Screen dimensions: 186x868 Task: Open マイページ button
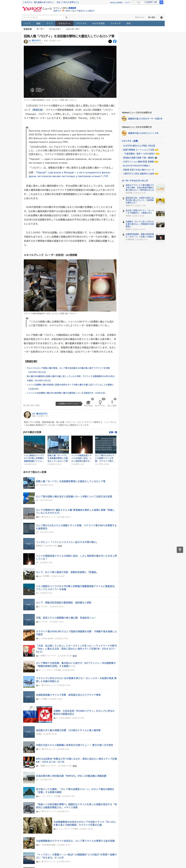pyautogui.click(x=139, y=18)
